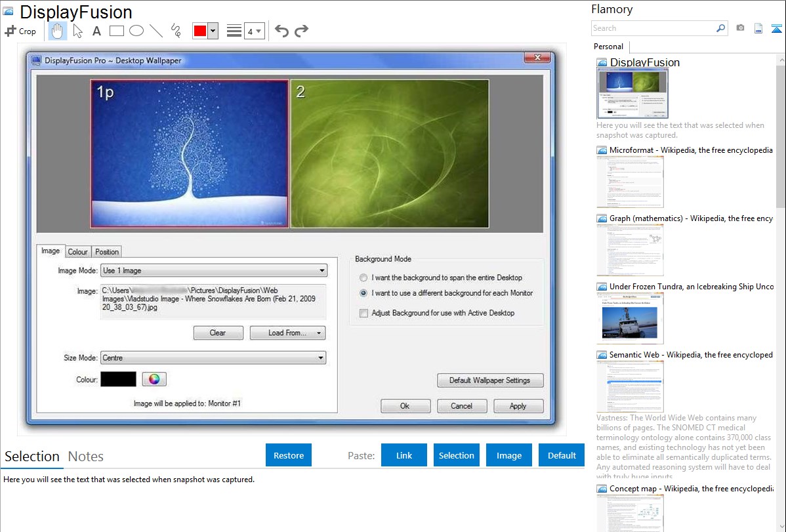
Task: Click the black Colour swatch
Action: pos(118,379)
